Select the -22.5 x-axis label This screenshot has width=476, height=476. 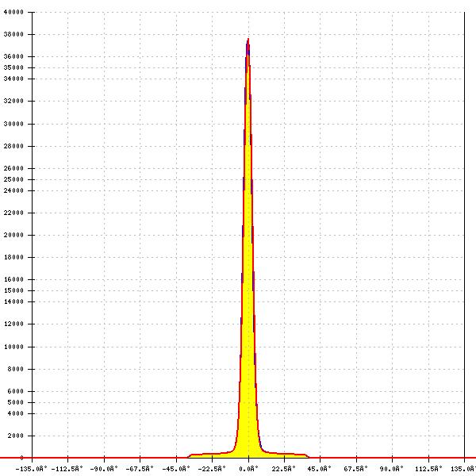pyautogui.click(x=212, y=469)
